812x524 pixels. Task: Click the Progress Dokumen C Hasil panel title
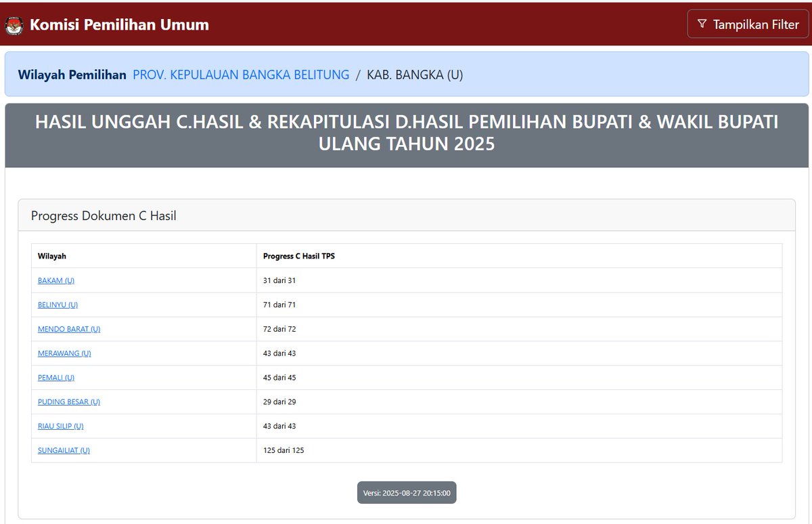click(103, 215)
